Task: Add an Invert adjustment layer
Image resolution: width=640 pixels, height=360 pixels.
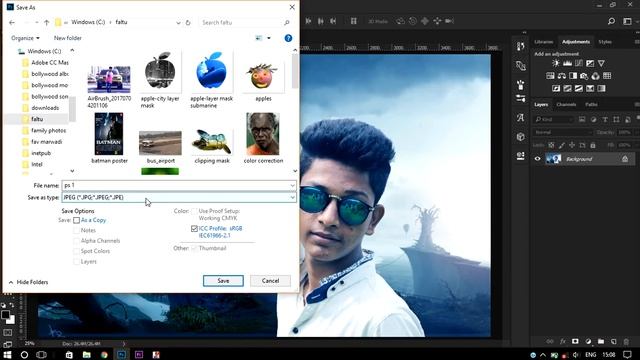Action: 556,88
